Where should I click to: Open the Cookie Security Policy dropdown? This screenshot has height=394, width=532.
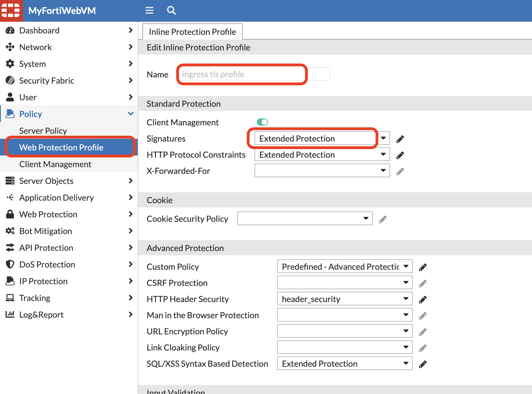(x=305, y=218)
